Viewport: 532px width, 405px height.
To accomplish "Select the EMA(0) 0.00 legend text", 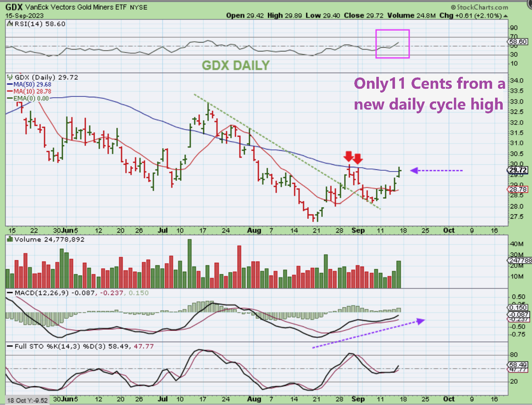I will 31,98.
